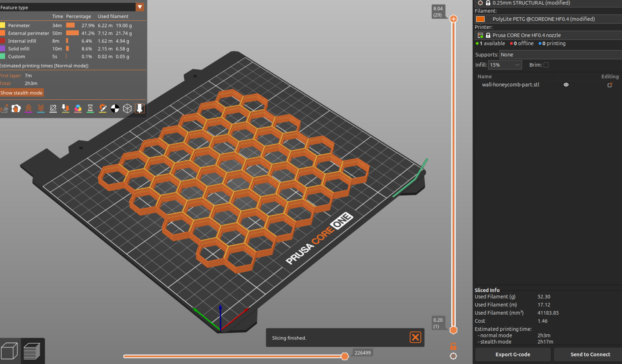Toggle print pauses hourglass icon

(x=90, y=109)
